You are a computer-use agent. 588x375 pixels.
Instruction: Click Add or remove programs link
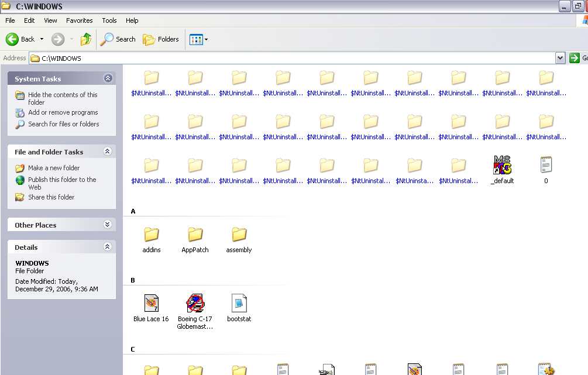[x=63, y=112]
